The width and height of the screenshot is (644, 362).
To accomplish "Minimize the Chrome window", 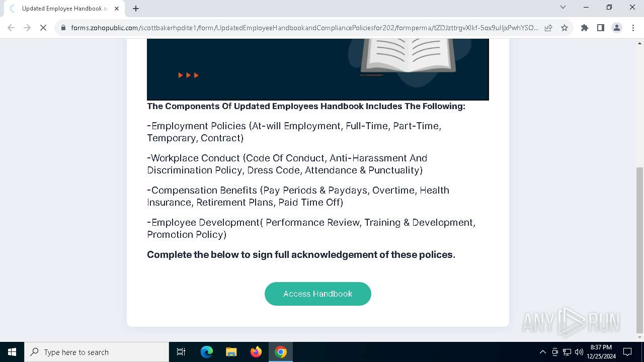I will (586, 7).
